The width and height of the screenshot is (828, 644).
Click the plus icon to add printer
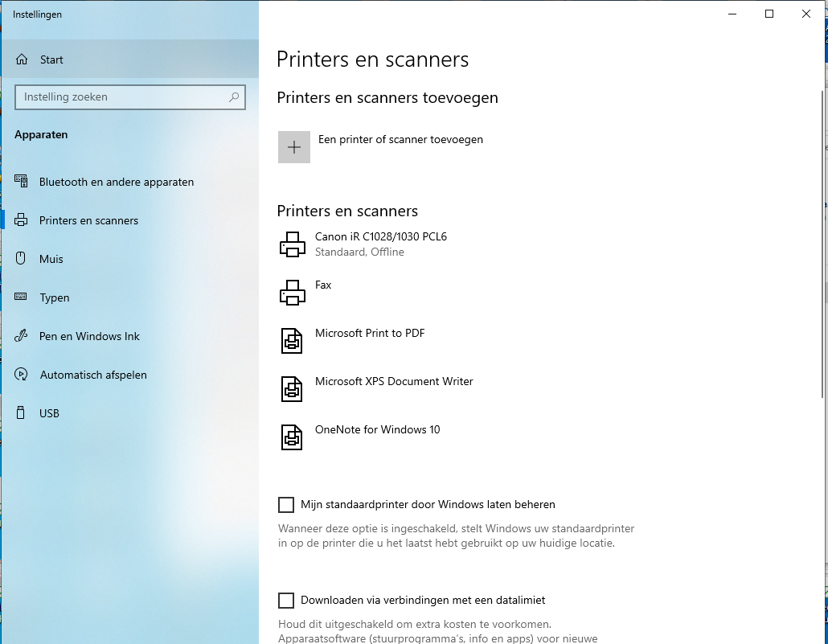click(x=294, y=147)
